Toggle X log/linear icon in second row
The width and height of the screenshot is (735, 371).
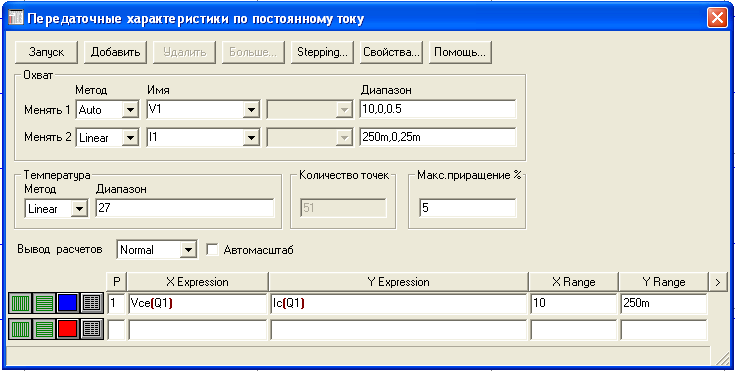click(x=20, y=329)
